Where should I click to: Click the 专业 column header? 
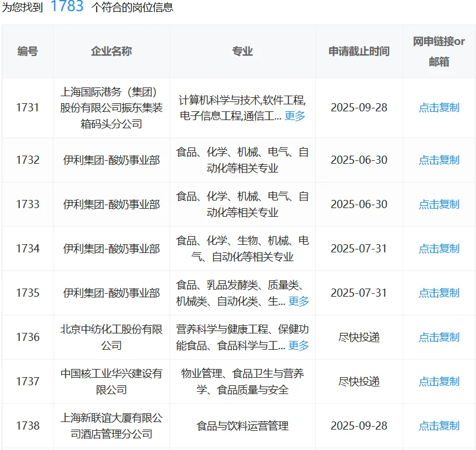(242, 51)
